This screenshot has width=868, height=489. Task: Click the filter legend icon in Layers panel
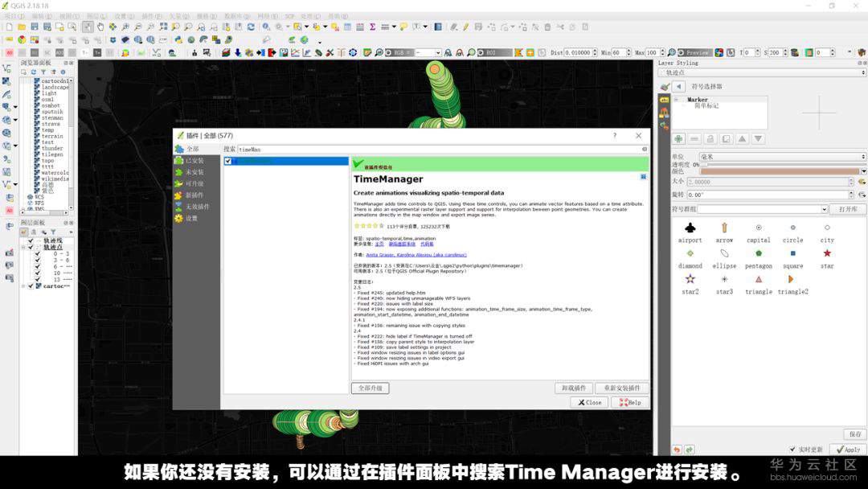coord(53,232)
